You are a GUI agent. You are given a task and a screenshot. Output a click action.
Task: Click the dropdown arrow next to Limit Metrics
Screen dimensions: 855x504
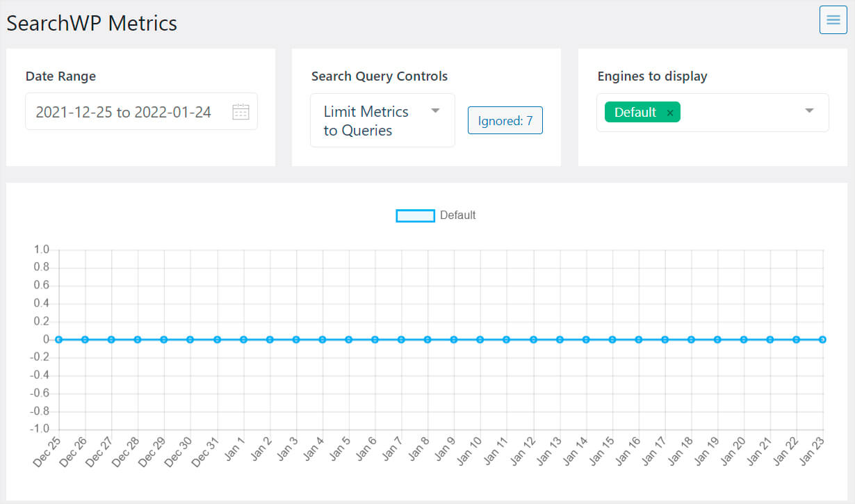(435, 111)
